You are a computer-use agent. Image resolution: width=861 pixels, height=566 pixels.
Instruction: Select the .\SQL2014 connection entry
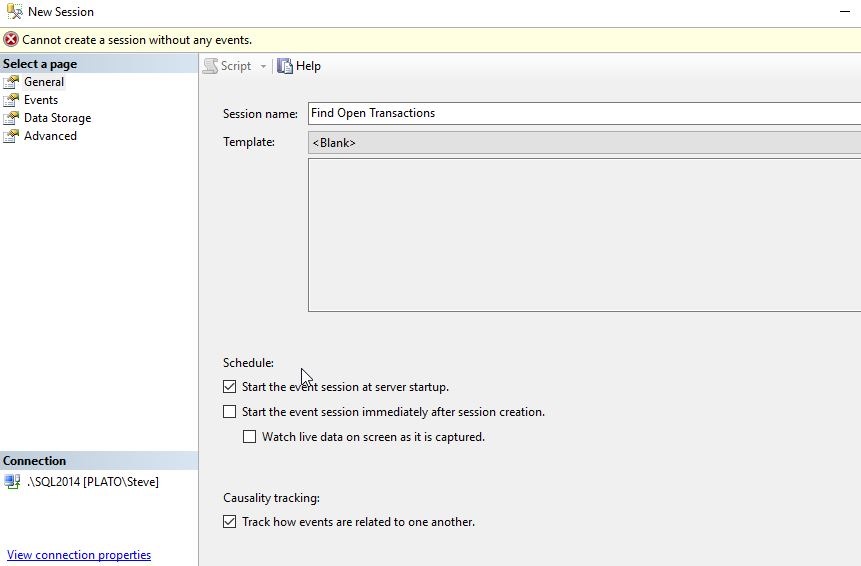pos(92,482)
